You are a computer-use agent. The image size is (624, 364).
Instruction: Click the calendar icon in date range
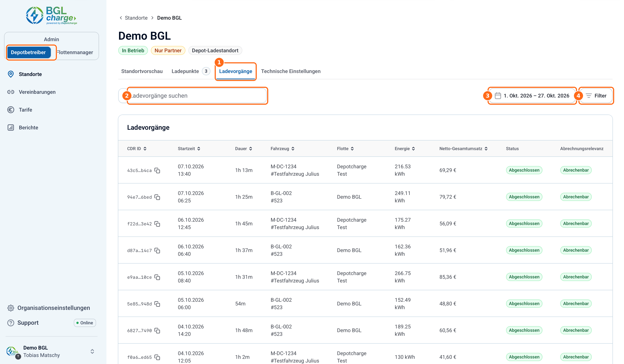pyautogui.click(x=498, y=96)
